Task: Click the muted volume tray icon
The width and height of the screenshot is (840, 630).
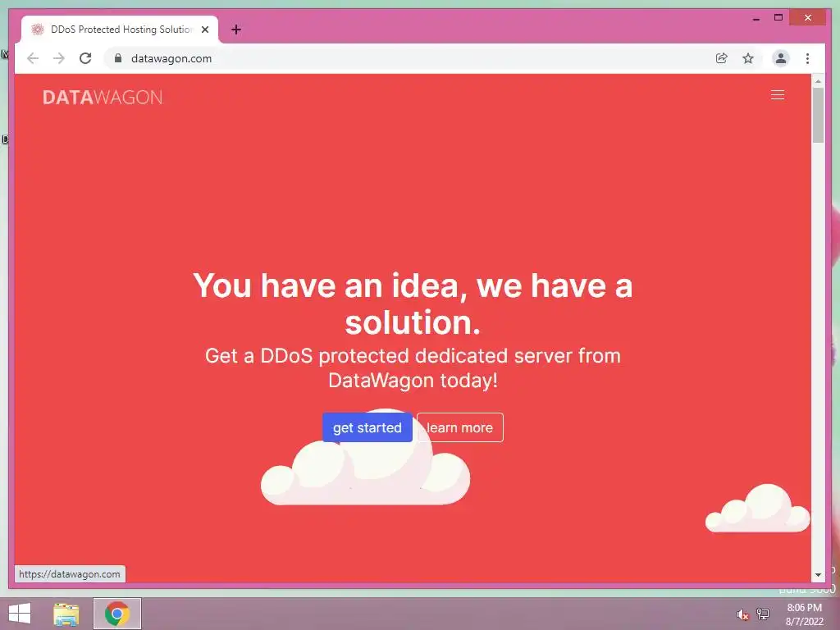Action: [x=742, y=614]
